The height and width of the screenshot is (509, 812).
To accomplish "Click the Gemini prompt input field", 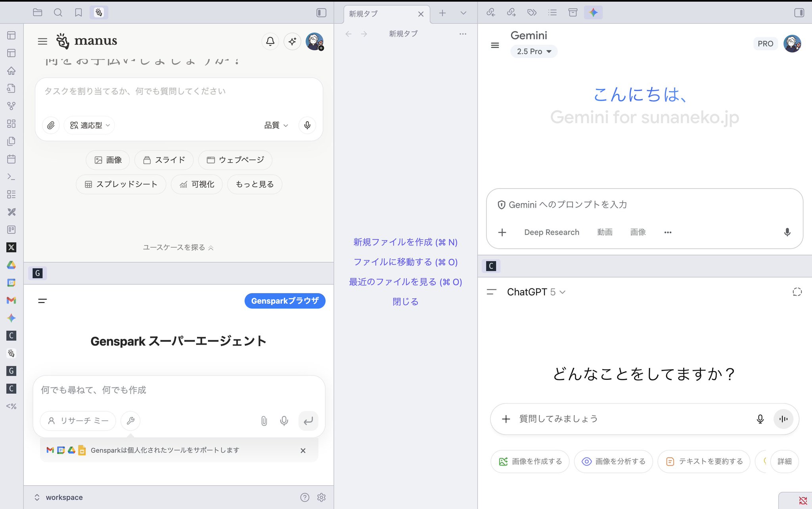I will pos(645,205).
